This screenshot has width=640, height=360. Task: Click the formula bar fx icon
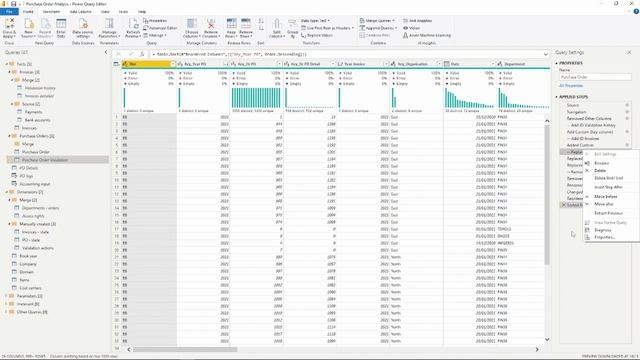tap(142, 54)
